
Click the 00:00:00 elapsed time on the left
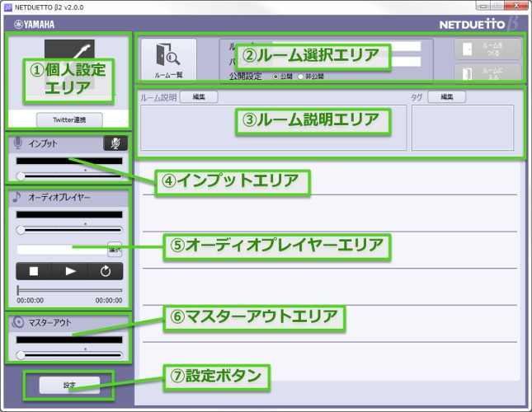point(31,301)
